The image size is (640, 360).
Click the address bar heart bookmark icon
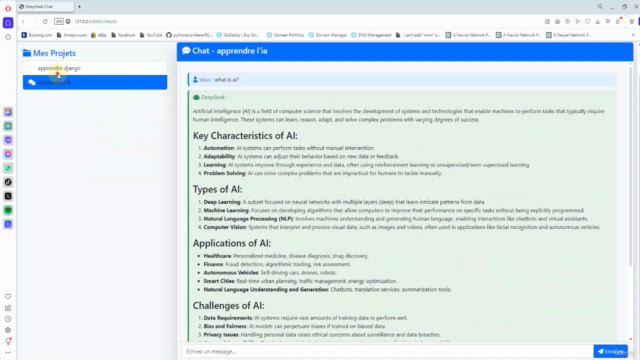click(587, 21)
